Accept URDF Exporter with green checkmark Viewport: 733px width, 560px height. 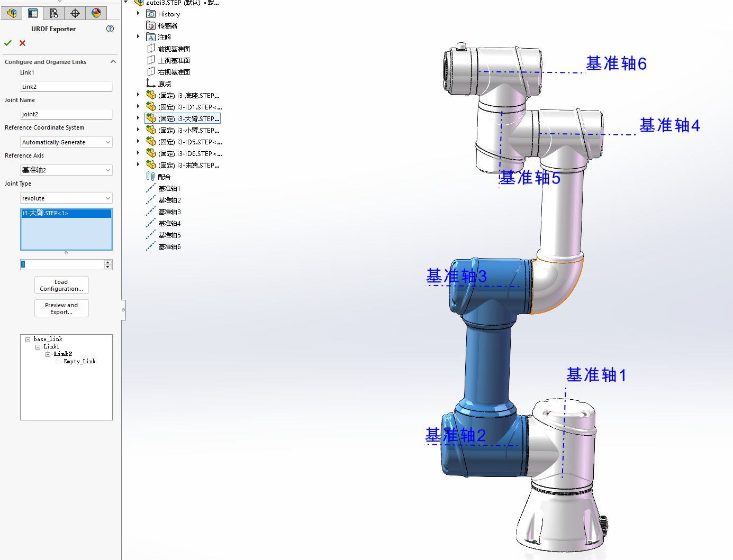(7, 43)
